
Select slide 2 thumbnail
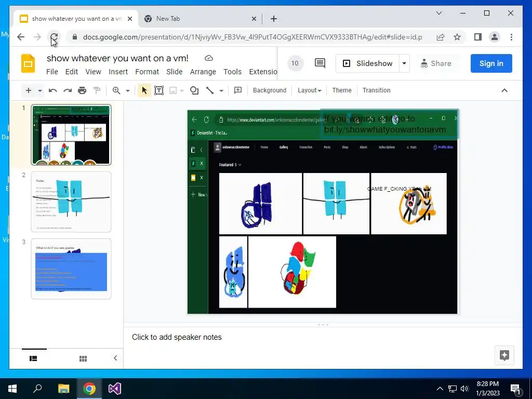tap(71, 202)
